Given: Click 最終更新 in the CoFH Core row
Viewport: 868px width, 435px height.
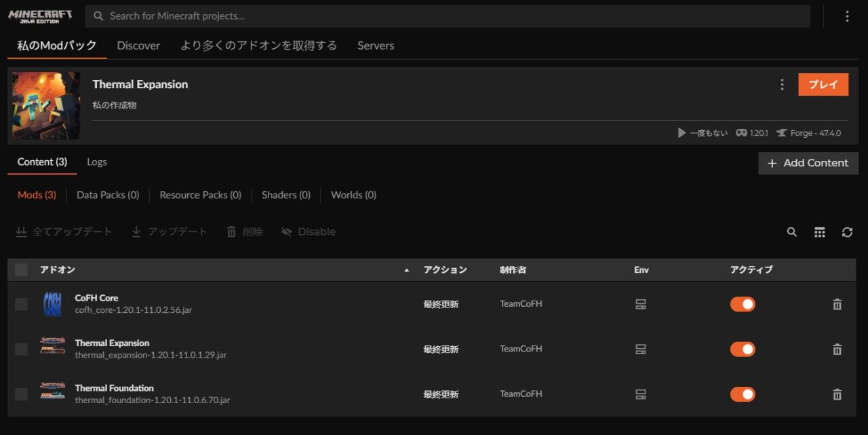Looking at the screenshot, I should point(441,304).
